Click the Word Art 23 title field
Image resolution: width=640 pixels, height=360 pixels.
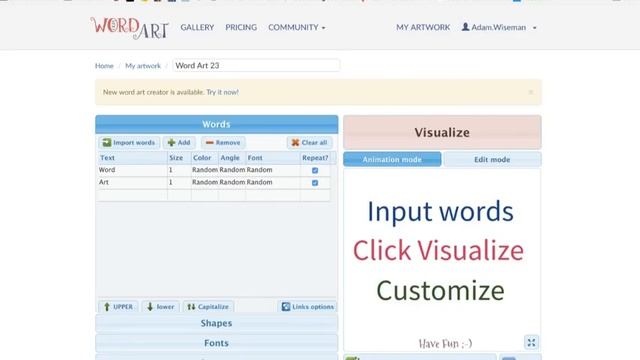click(x=256, y=65)
